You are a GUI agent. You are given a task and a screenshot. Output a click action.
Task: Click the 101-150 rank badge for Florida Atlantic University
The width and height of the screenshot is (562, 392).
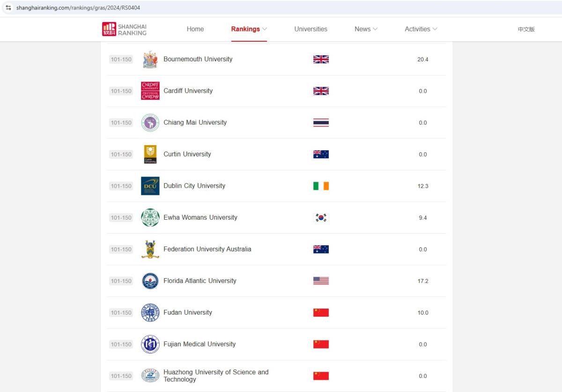click(x=121, y=281)
